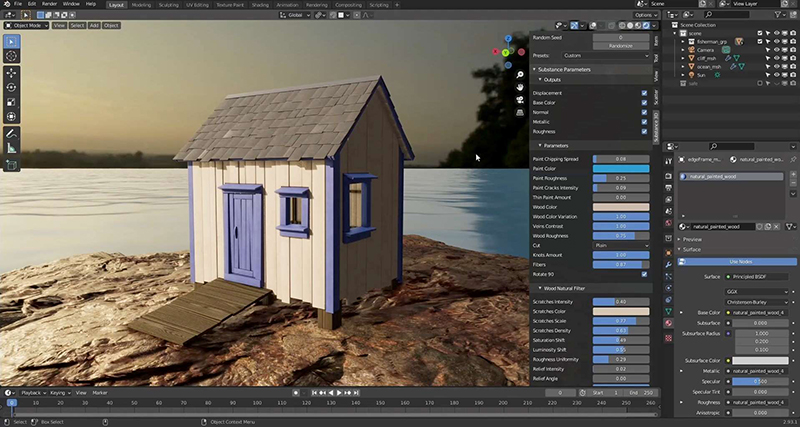Open the Render menu
800x427 pixels.
[48, 4]
